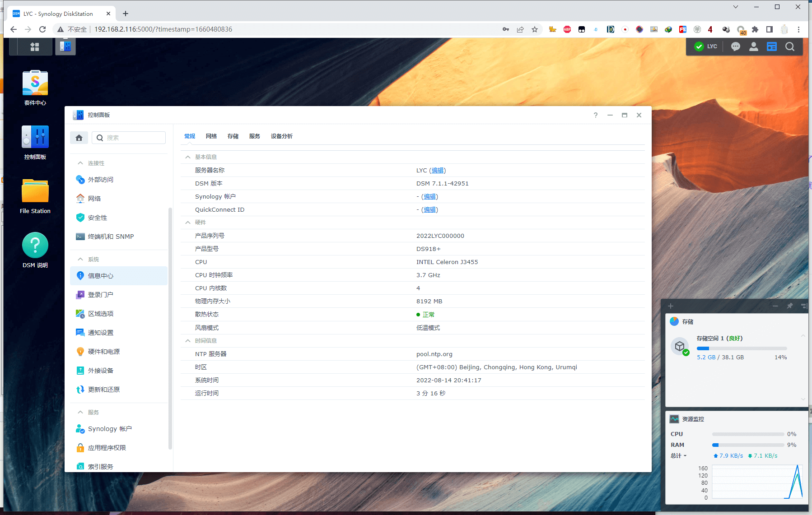Click the serial number 2022LYC000000
The height and width of the screenshot is (515, 812).
(440, 236)
